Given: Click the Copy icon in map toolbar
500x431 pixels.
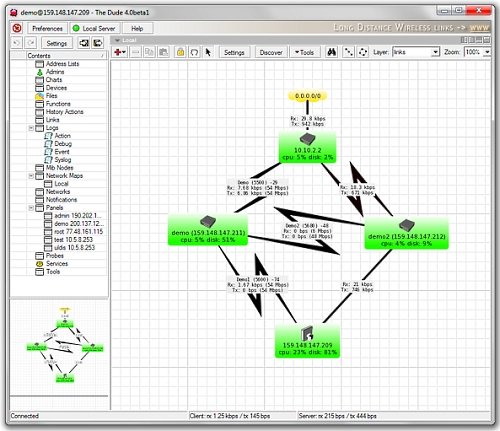Looking at the screenshot, I should coord(149,52).
